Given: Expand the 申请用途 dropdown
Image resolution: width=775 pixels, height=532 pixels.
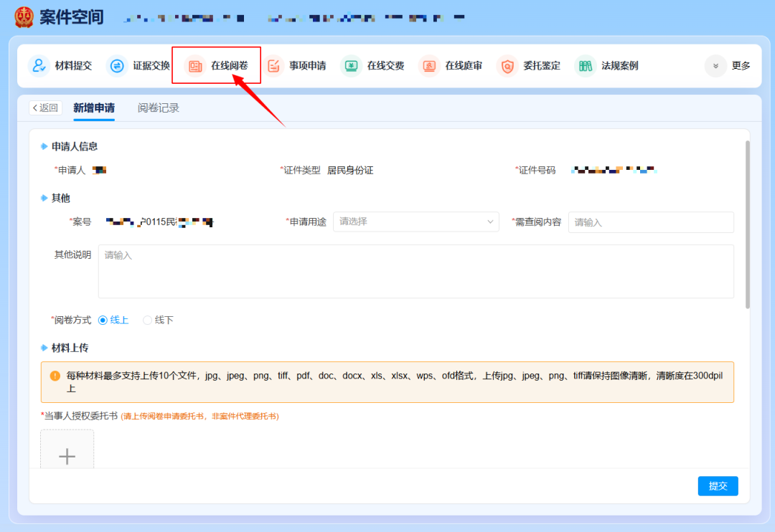Looking at the screenshot, I should pyautogui.click(x=415, y=222).
